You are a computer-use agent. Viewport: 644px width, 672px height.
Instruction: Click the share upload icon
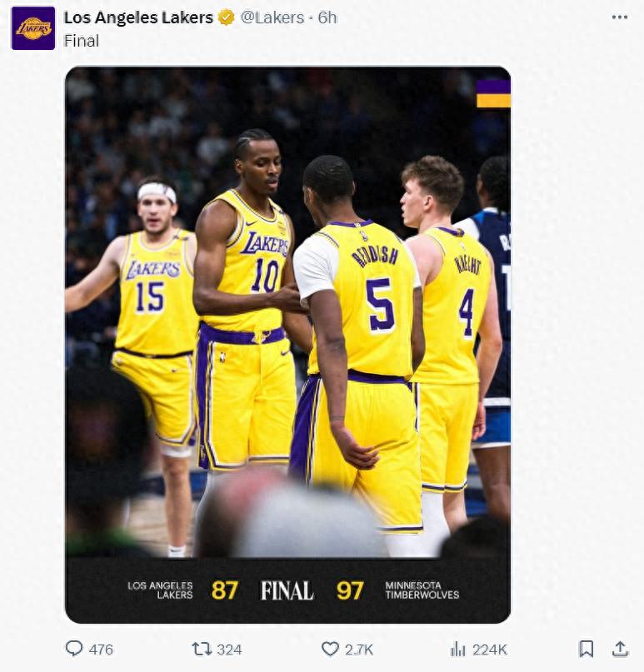coord(620,649)
